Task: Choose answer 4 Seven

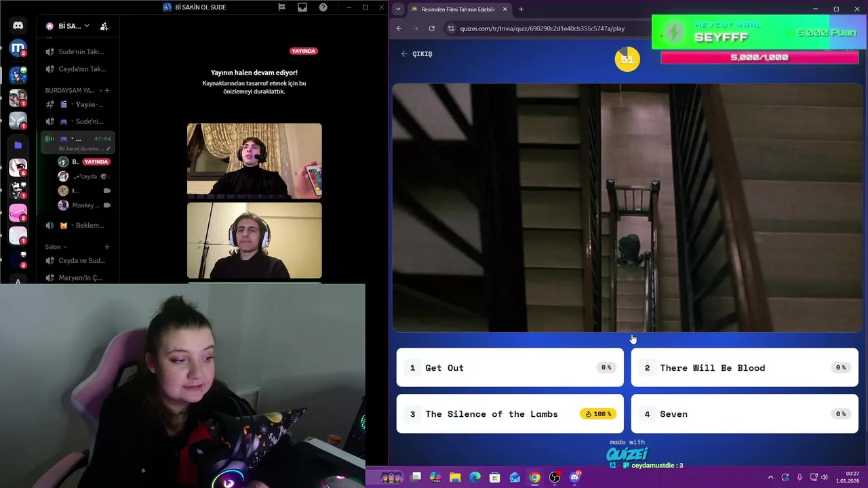Action: tap(745, 413)
